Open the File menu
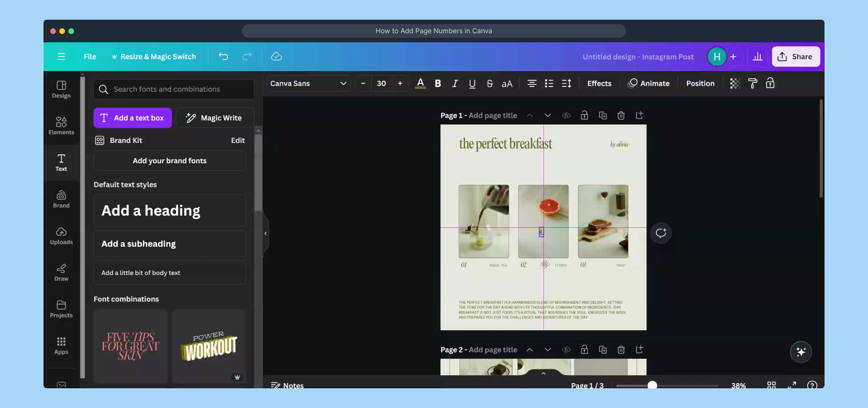The image size is (868, 408). pos(90,57)
